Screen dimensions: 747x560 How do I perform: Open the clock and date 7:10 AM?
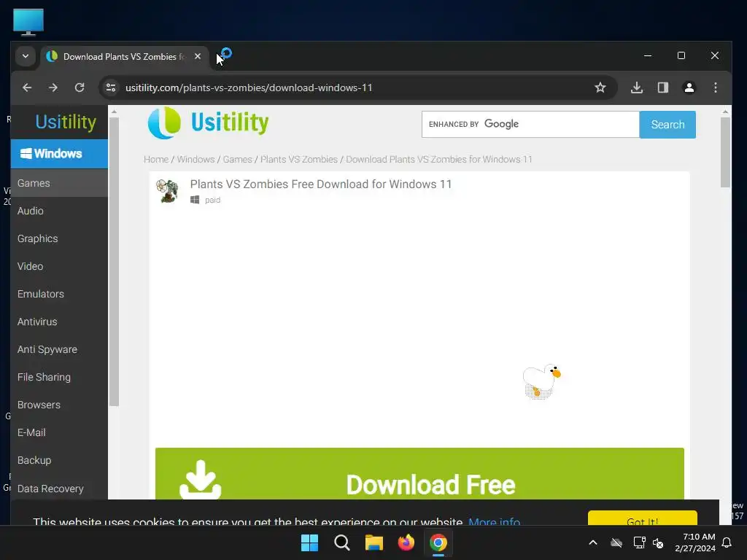point(695,542)
